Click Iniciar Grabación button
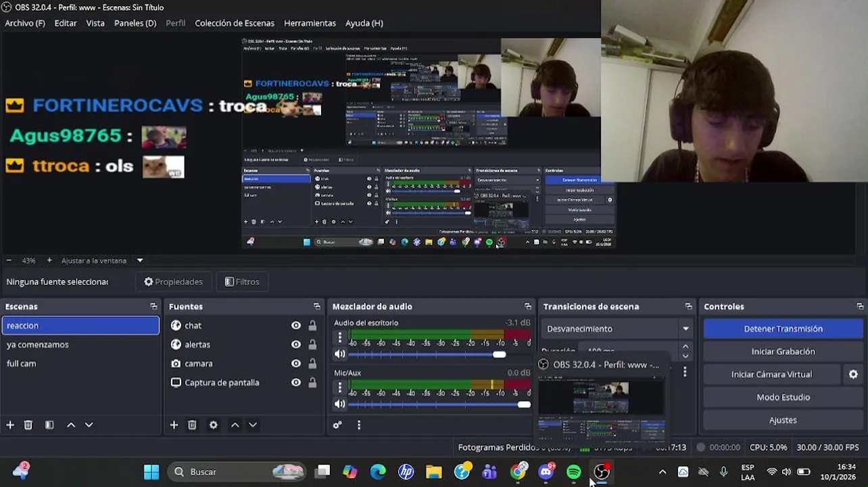This screenshot has height=487, width=868. (x=783, y=352)
